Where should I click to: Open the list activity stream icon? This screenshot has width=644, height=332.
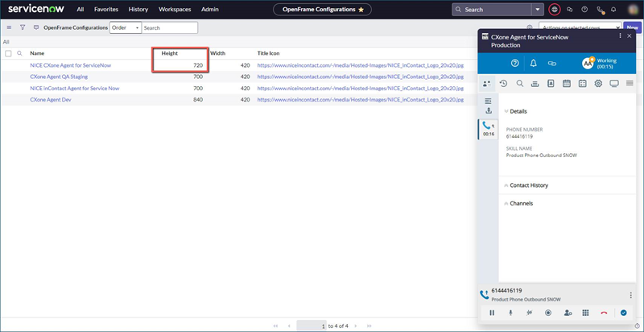click(x=36, y=27)
